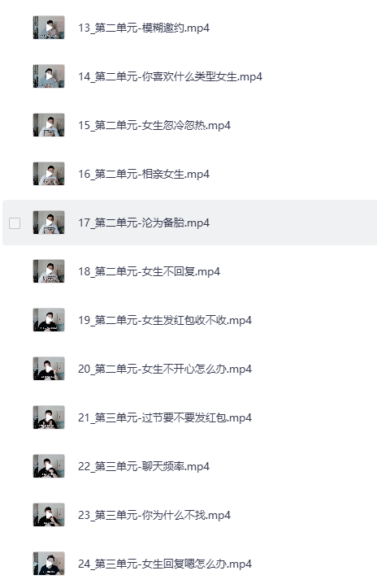Open file name 16_第二单元-相亲女生.mp4
Image resolution: width=377 pixels, height=588 pixels.
click(x=144, y=174)
